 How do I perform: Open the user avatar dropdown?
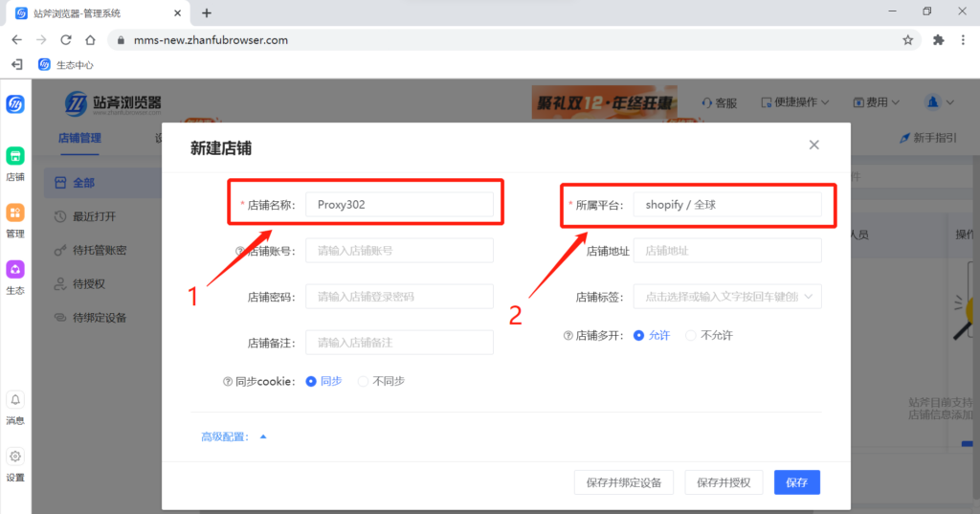(939, 101)
